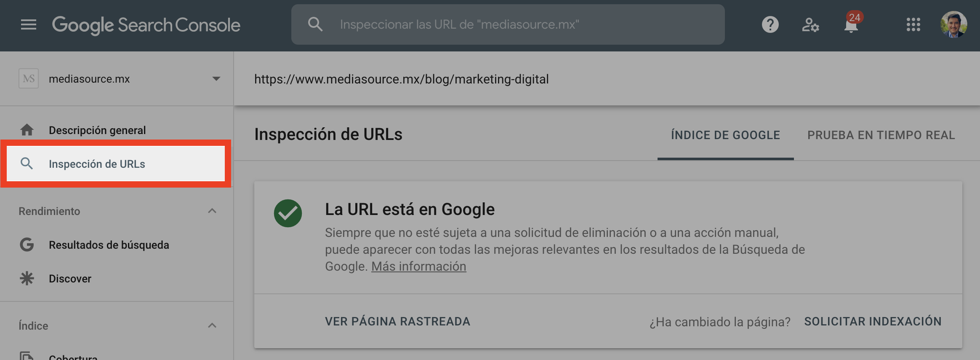Click the home icon beside Descripción general
The width and height of the screenshot is (980, 360).
27,130
